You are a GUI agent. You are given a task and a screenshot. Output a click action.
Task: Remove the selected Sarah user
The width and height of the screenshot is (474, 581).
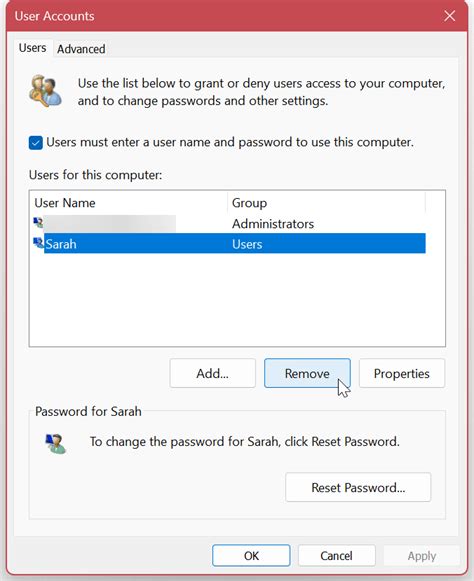[x=307, y=373]
